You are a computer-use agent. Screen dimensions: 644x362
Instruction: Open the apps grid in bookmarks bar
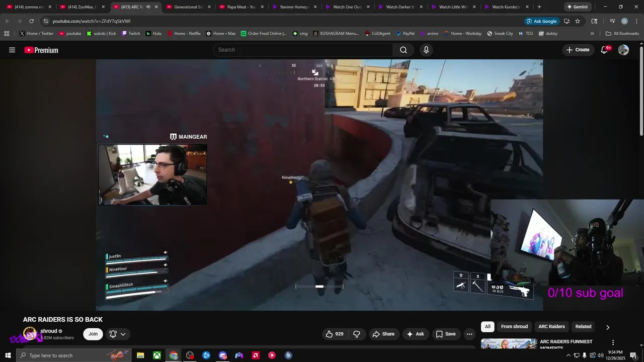pos(7,34)
